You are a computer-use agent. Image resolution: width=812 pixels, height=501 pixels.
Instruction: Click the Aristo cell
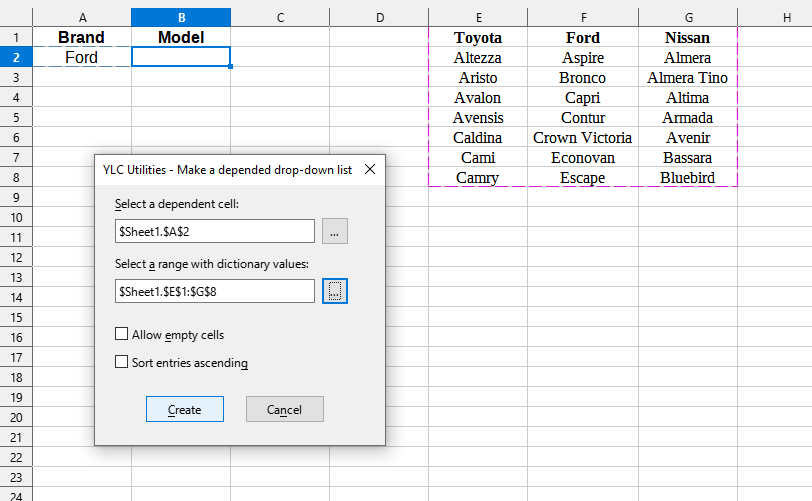click(478, 77)
